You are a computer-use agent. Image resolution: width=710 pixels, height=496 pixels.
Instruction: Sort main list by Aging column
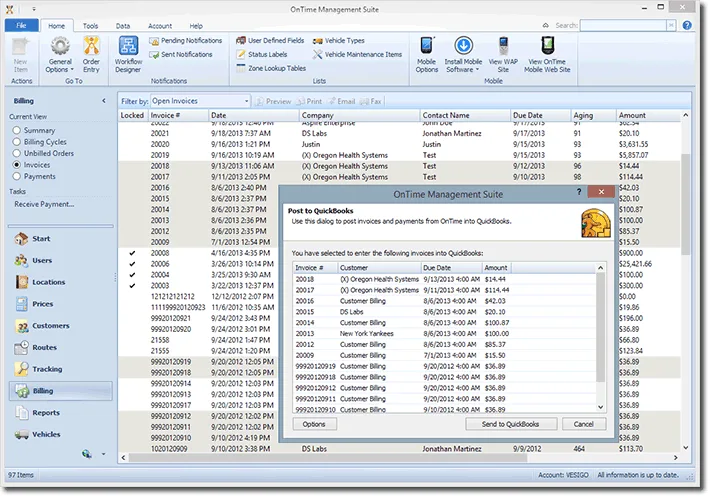pyautogui.click(x=593, y=116)
